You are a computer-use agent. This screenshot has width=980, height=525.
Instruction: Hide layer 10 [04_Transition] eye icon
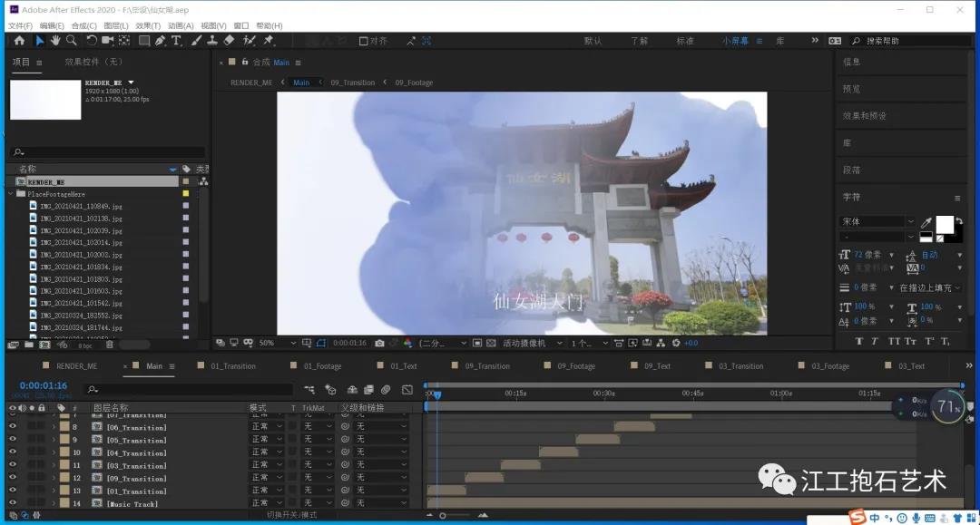click(x=13, y=452)
